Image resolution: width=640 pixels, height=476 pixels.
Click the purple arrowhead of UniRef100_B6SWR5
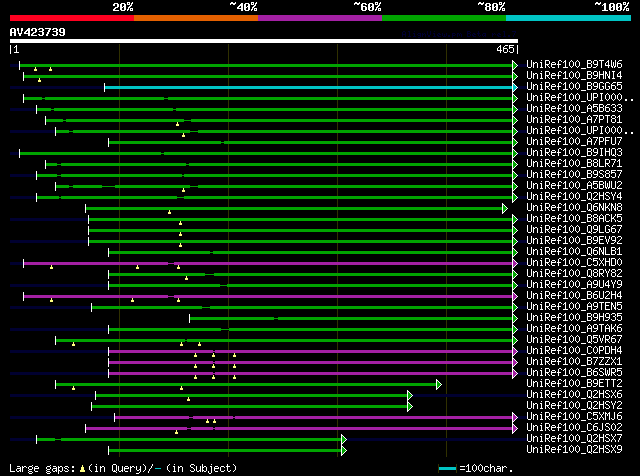coord(515,374)
